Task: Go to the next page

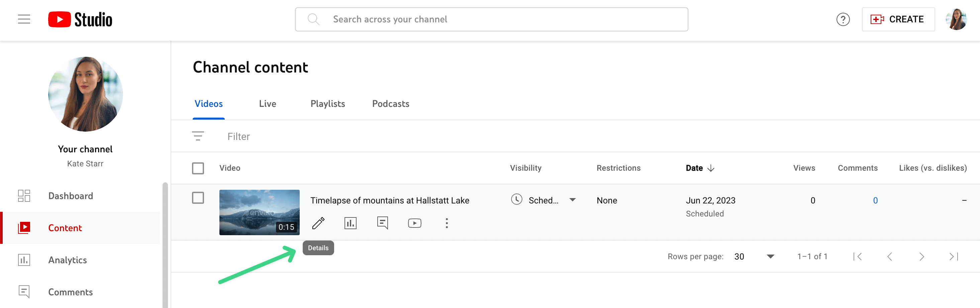Action: pos(921,257)
